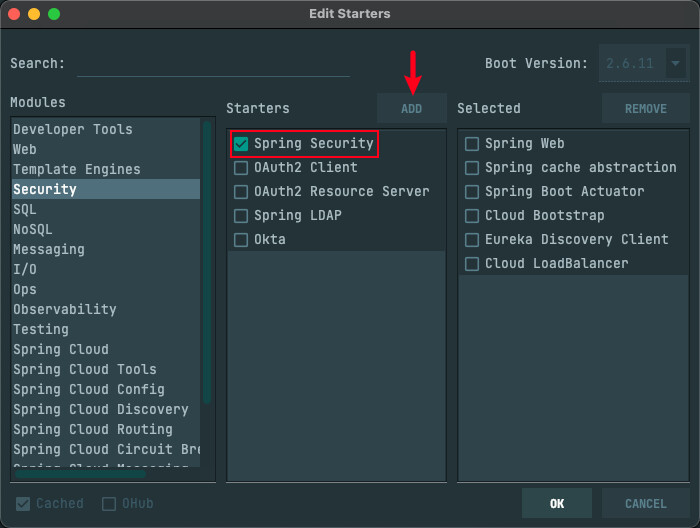Select the SQL module

[x=106, y=209]
